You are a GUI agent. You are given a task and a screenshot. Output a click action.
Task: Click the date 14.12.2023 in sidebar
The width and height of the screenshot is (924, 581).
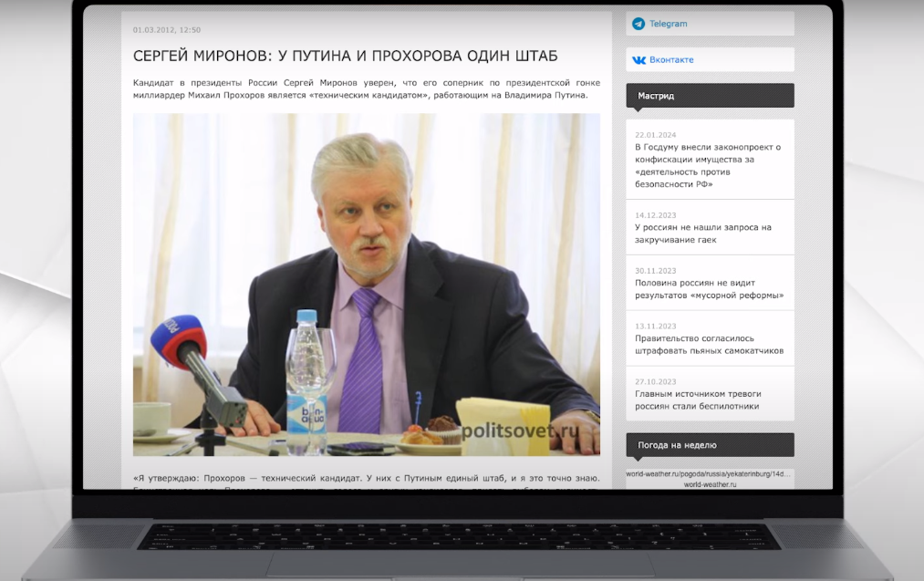coord(655,215)
